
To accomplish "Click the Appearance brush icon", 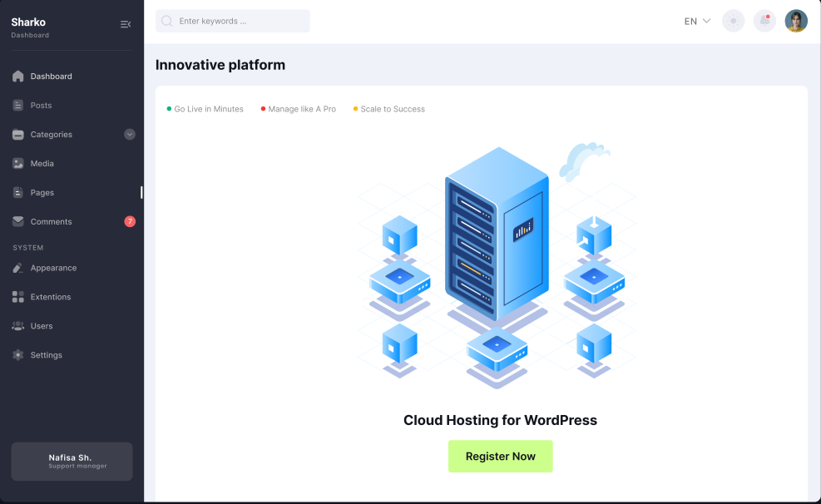I will [x=17, y=268].
